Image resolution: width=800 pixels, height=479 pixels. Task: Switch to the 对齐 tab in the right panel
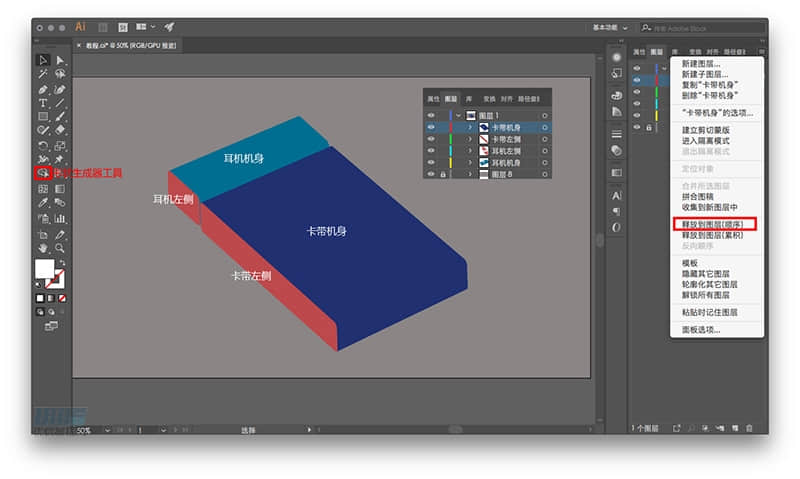[712, 52]
